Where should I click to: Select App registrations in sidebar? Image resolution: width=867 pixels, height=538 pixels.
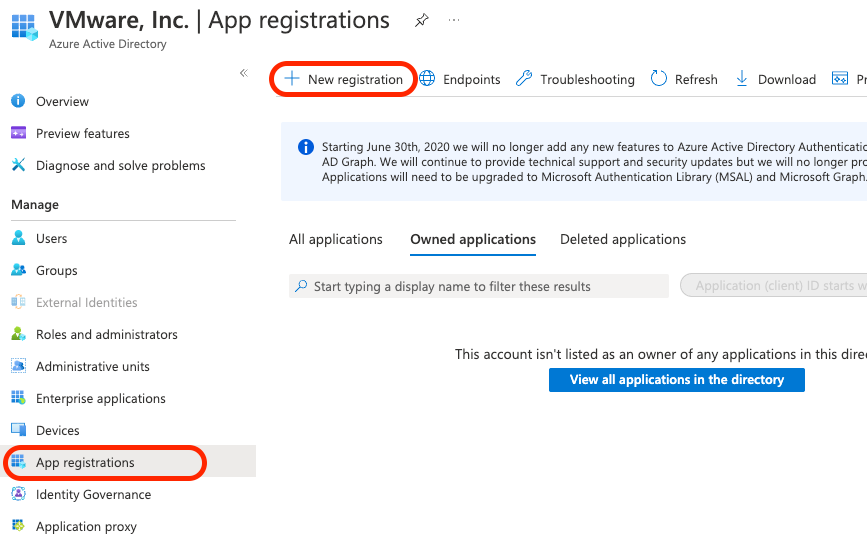(85, 462)
